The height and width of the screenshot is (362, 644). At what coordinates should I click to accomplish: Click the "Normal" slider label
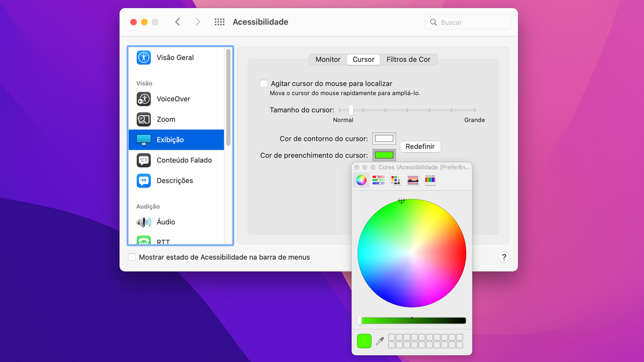(343, 120)
